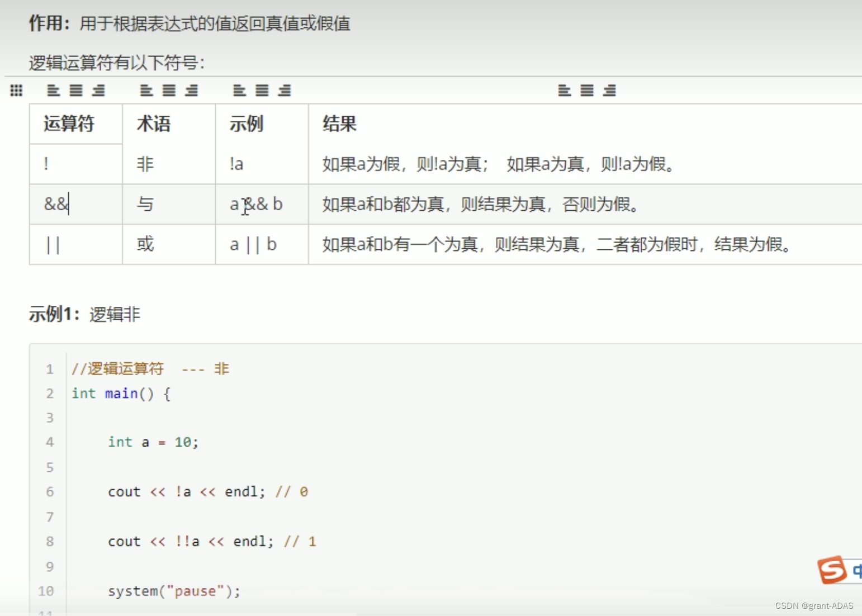The width and height of the screenshot is (862, 616).
Task: Align right in the 结果 column
Action: [610, 90]
